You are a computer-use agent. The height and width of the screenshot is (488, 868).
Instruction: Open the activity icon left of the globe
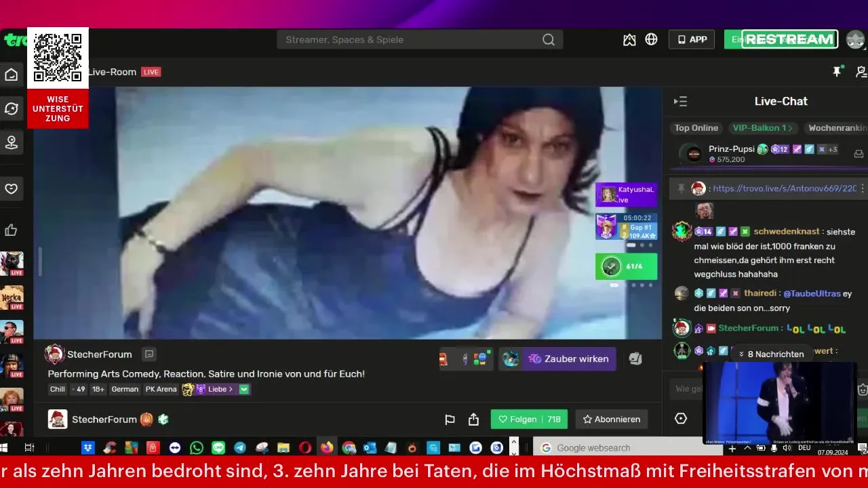(x=629, y=39)
